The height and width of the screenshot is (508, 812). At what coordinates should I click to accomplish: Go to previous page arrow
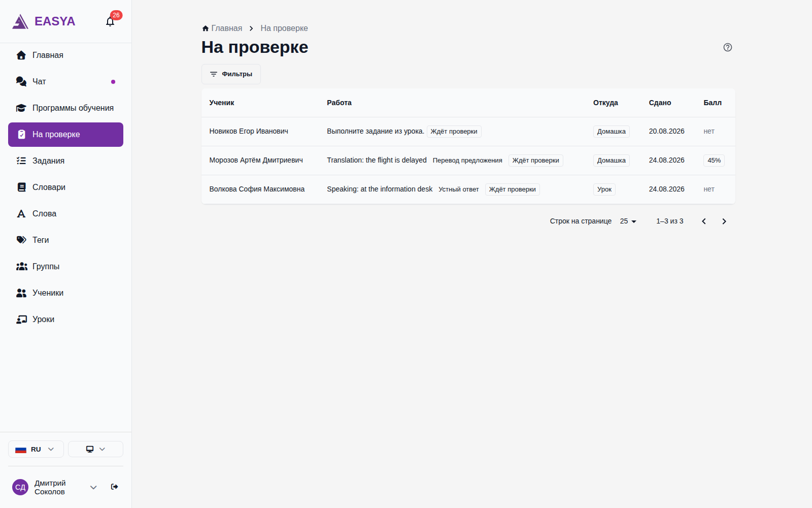703,221
